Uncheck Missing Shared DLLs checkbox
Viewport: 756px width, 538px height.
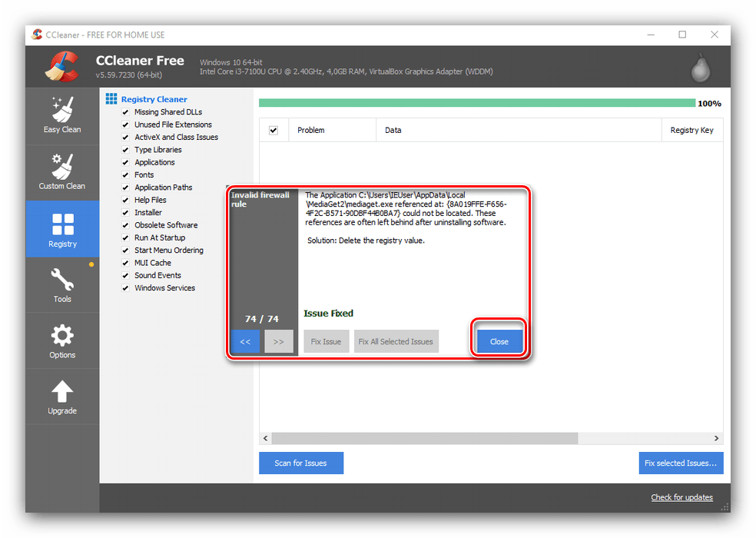pyautogui.click(x=125, y=112)
